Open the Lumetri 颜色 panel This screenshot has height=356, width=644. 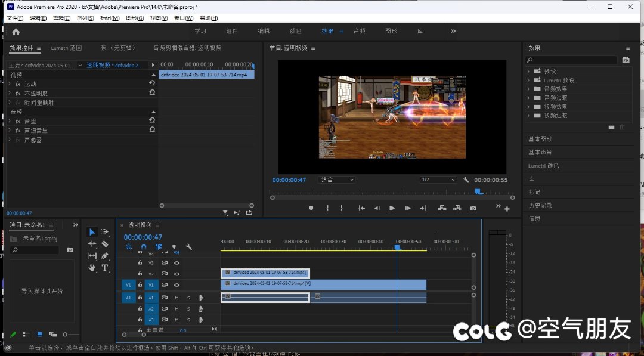pos(543,165)
